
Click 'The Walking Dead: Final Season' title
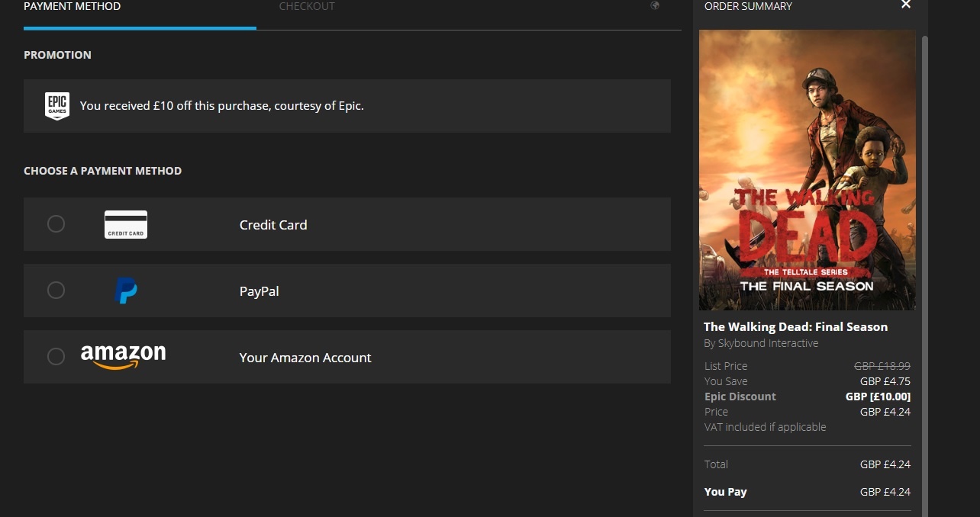point(795,326)
